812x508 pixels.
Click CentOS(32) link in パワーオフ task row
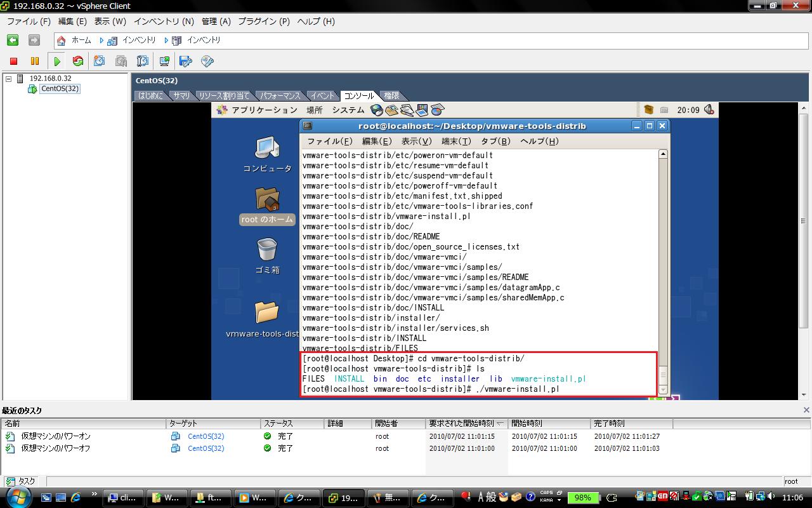click(x=206, y=448)
